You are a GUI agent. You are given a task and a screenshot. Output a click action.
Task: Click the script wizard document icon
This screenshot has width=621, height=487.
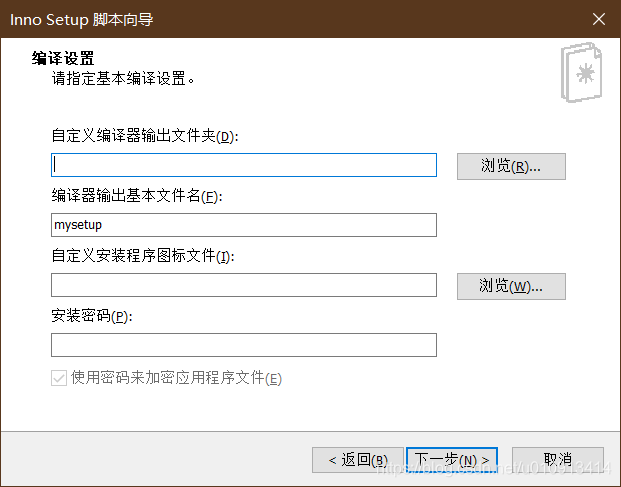point(581,72)
